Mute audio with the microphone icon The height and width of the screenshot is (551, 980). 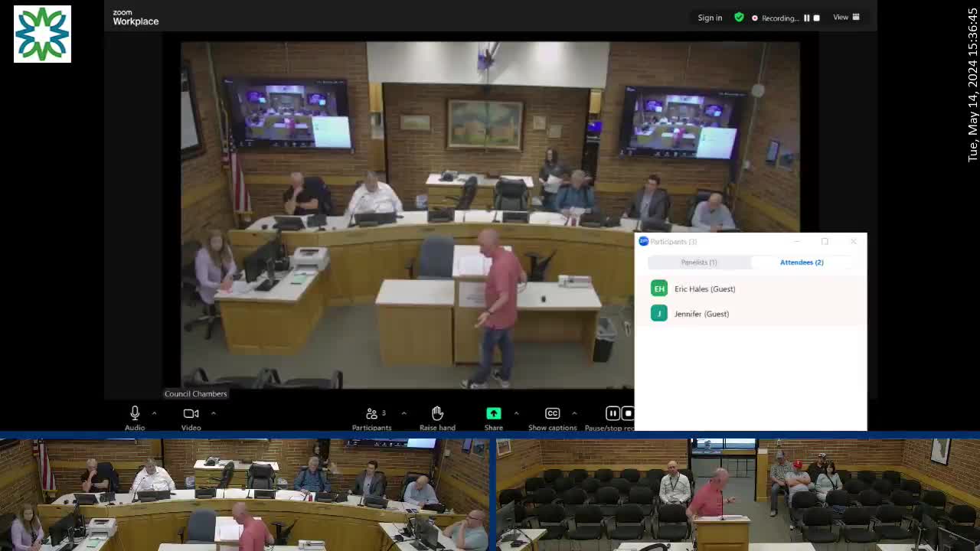(x=135, y=413)
